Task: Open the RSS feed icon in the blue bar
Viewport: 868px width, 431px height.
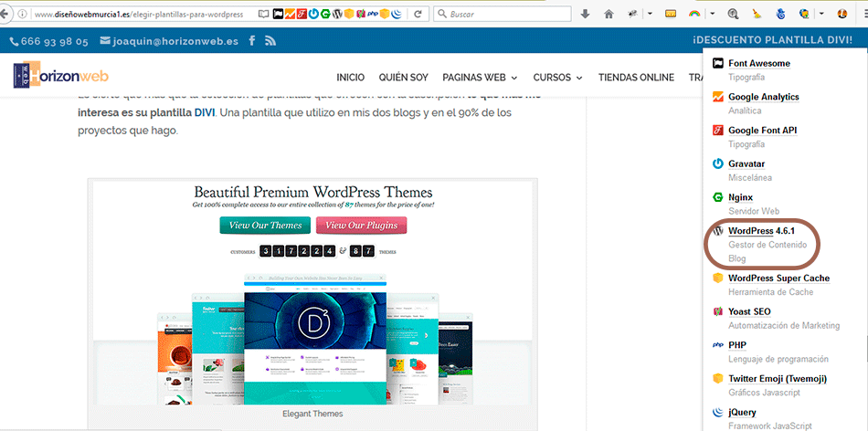Action: click(270, 40)
